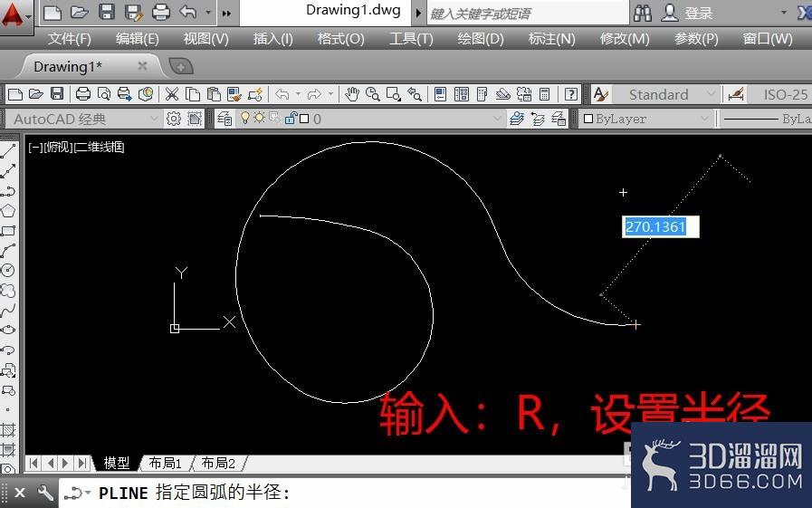
Task: Select the Make Block tool
Action: pos(8,389)
